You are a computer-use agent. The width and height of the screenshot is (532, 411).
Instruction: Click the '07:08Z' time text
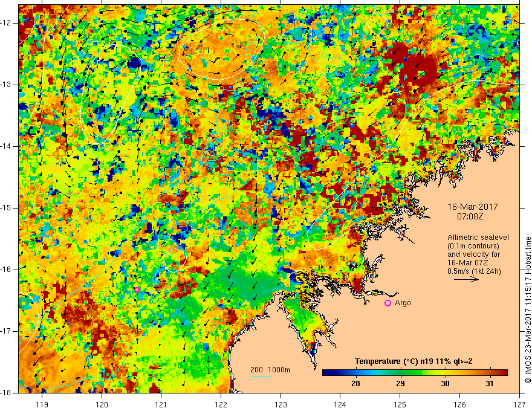(470, 216)
